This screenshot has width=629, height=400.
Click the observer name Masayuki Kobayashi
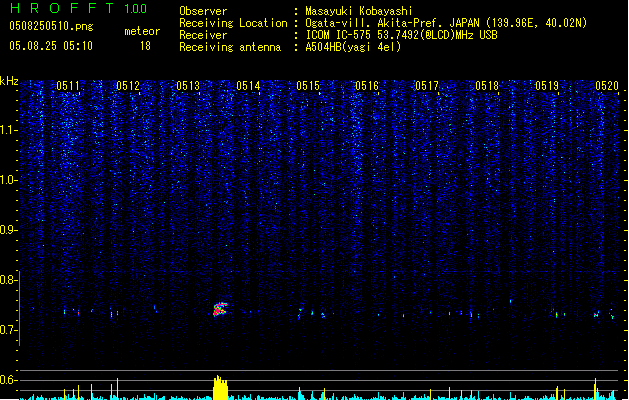point(359,11)
